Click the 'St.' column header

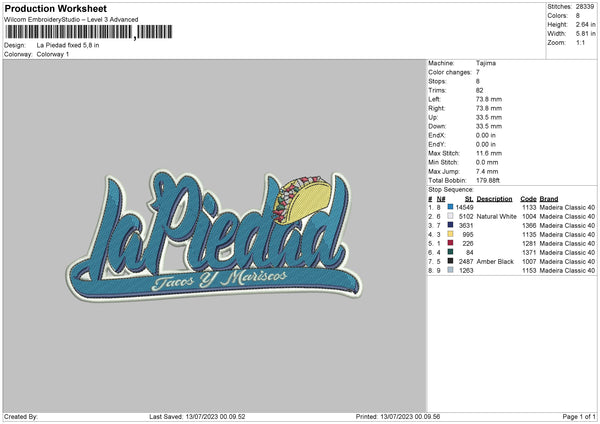[x=469, y=199]
